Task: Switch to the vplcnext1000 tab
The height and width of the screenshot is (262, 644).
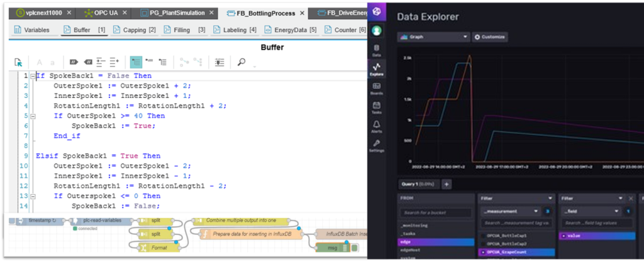Action: click(43, 13)
